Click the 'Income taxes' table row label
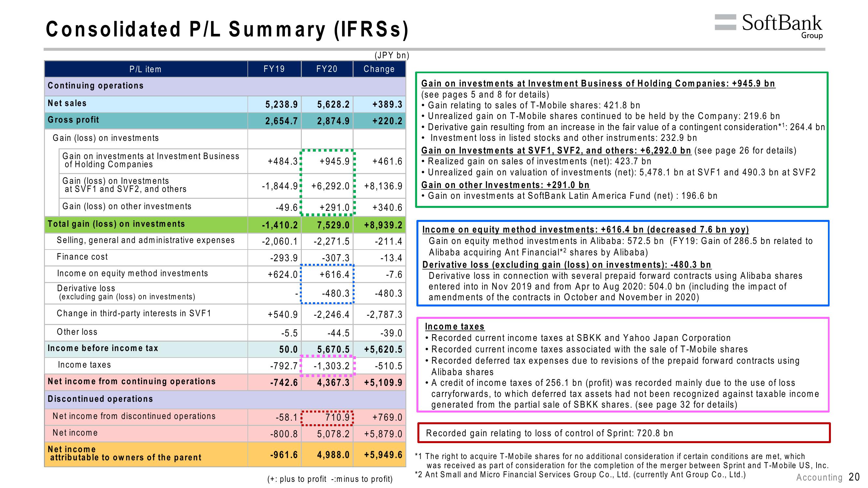Image resolution: width=868 pixels, height=488 pixels. [x=84, y=365]
